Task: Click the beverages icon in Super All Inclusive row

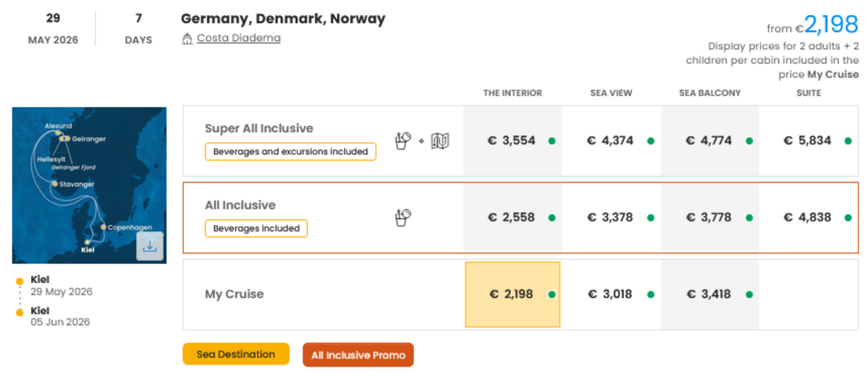Action: pos(403,141)
